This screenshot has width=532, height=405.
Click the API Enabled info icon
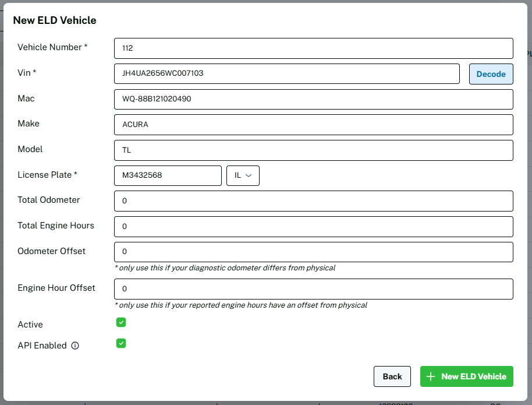[75, 346]
